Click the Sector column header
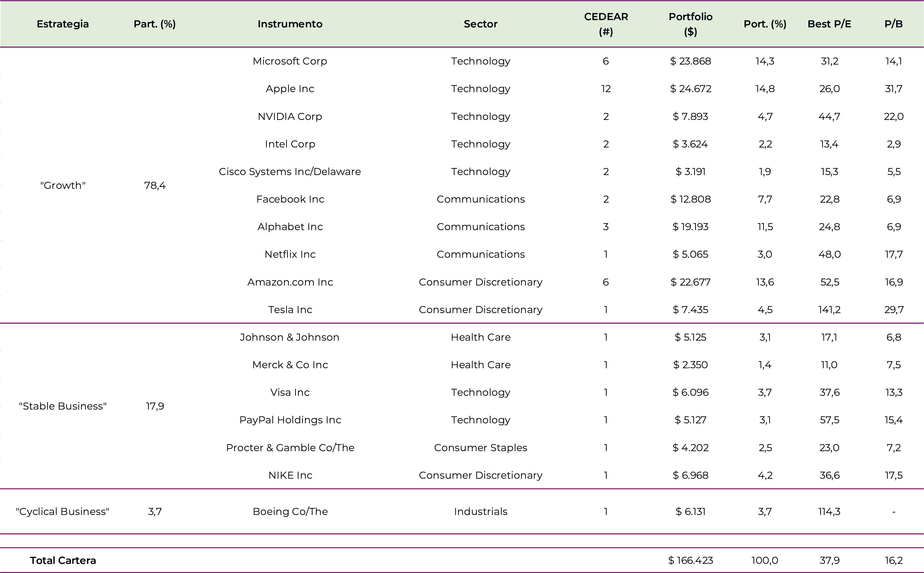Image resolution: width=924 pixels, height=573 pixels. [x=480, y=24]
